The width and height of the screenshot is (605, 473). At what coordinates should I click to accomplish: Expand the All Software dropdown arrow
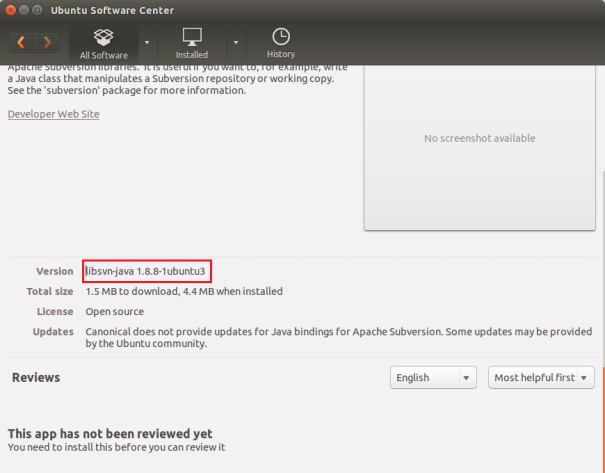click(x=147, y=42)
